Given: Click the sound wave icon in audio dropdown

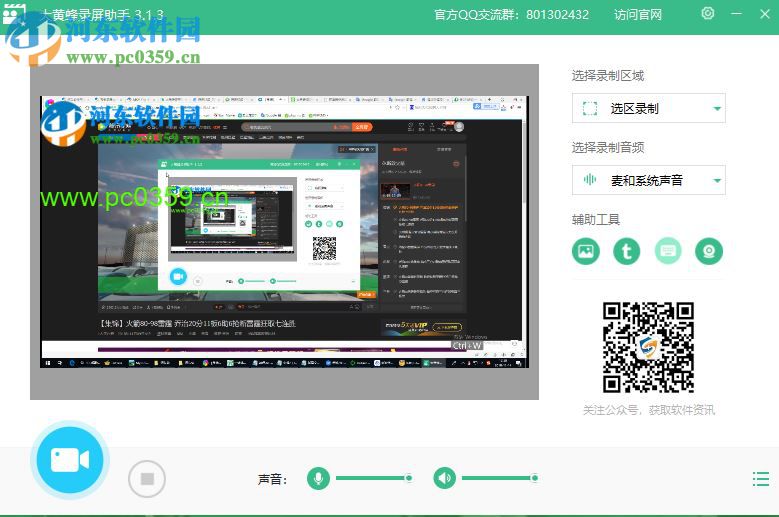Looking at the screenshot, I should pyautogui.click(x=590, y=180).
